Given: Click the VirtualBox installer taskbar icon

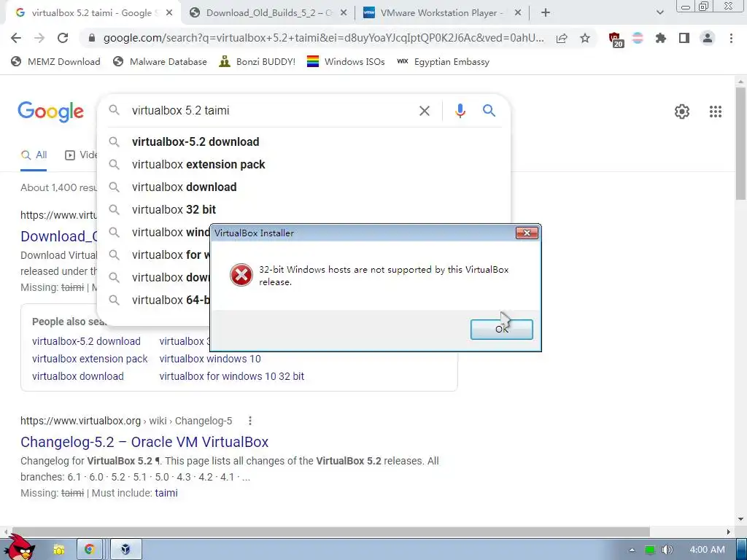Looking at the screenshot, I should [125, 550].
